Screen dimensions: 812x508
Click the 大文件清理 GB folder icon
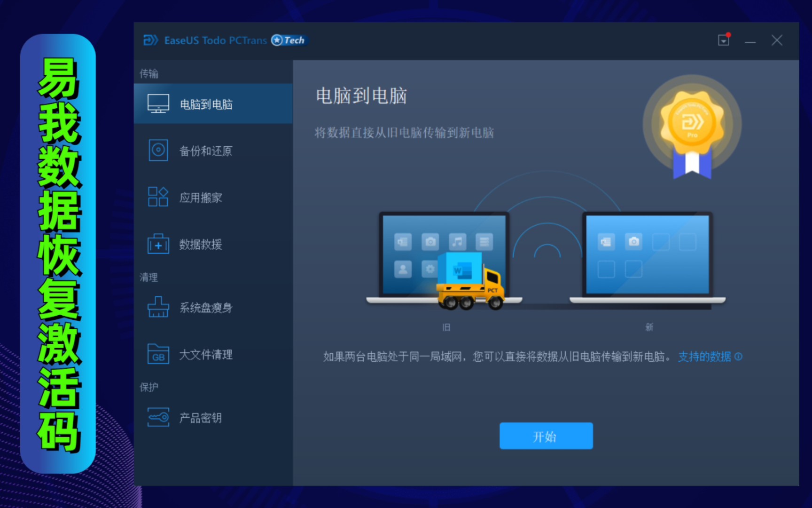pos(157,354)
